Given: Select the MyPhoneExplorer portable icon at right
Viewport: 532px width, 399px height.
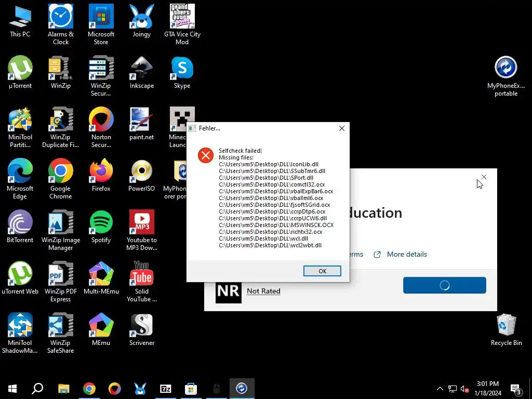Looking at the screenshot, I should (x=506, y=76).
